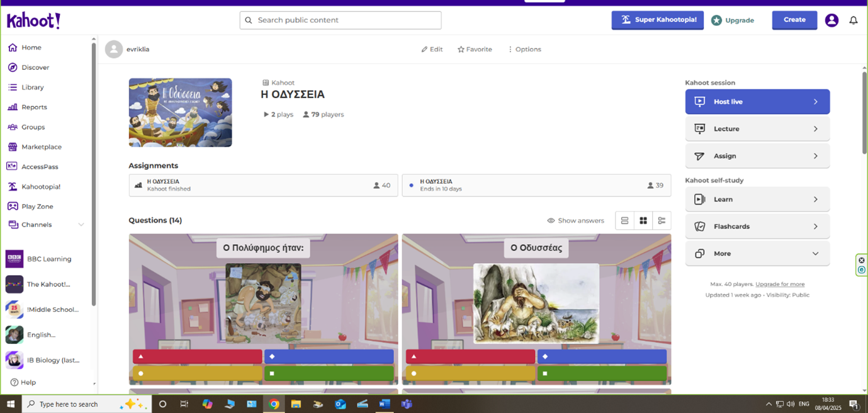Screen dimensions: 868x413
Task: Select red triangle answer on Πολύφημος card
Action: 197,357
